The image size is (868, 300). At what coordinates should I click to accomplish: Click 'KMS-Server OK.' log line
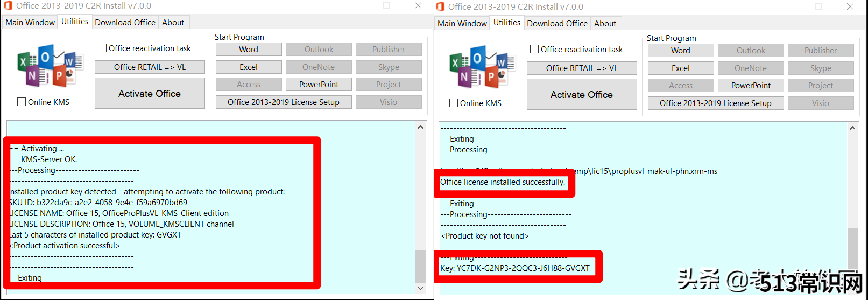click(44, 159)
